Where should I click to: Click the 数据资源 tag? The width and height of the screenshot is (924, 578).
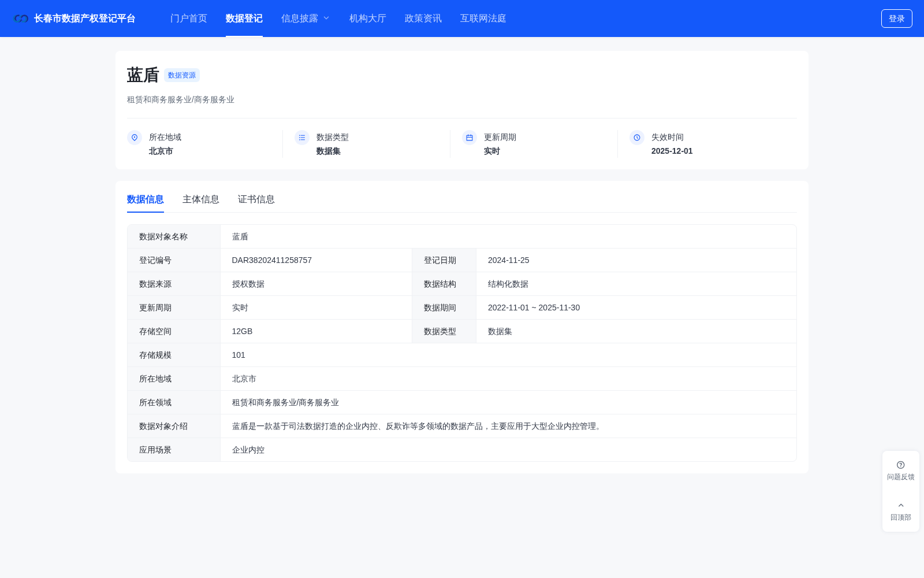[x=182, y=75]
